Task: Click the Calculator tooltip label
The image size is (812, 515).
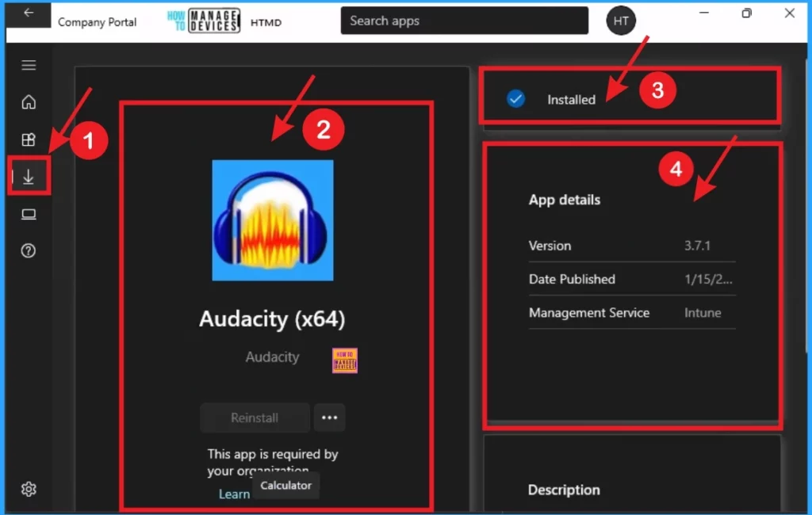Action: (285, 486)
